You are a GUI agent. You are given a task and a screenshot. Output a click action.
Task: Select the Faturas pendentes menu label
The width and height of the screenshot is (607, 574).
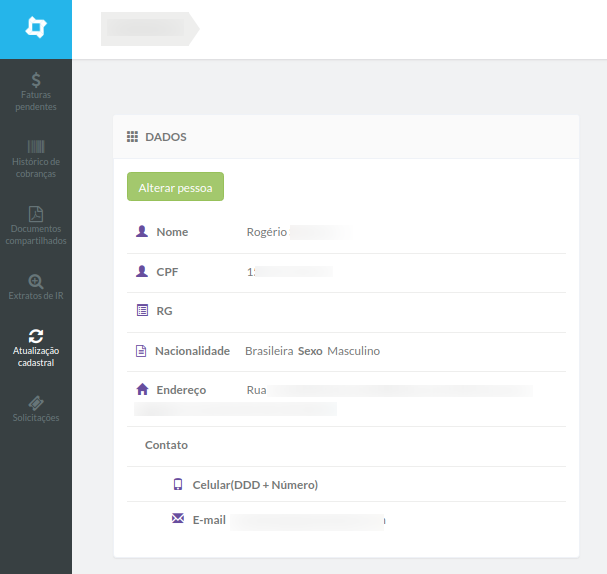[36, 101]
